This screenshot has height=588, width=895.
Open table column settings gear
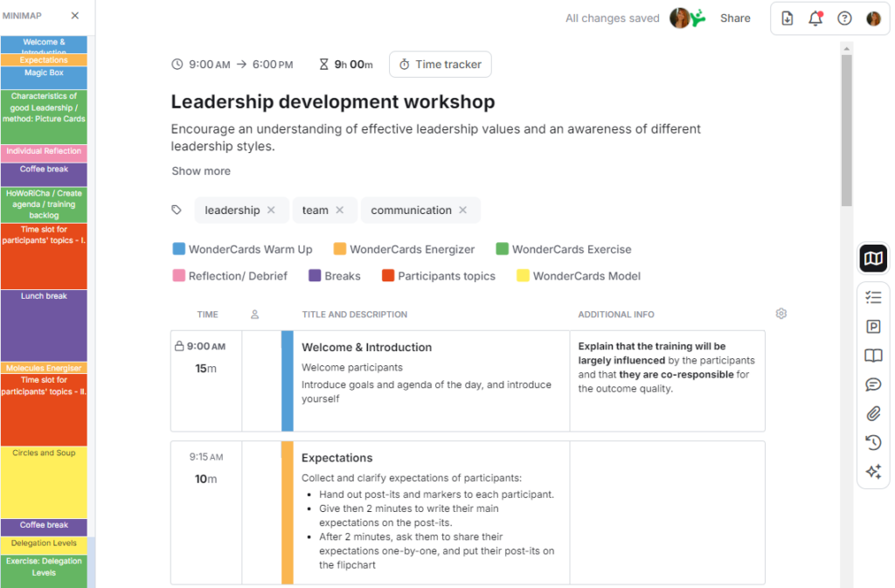tap(781, 314)
